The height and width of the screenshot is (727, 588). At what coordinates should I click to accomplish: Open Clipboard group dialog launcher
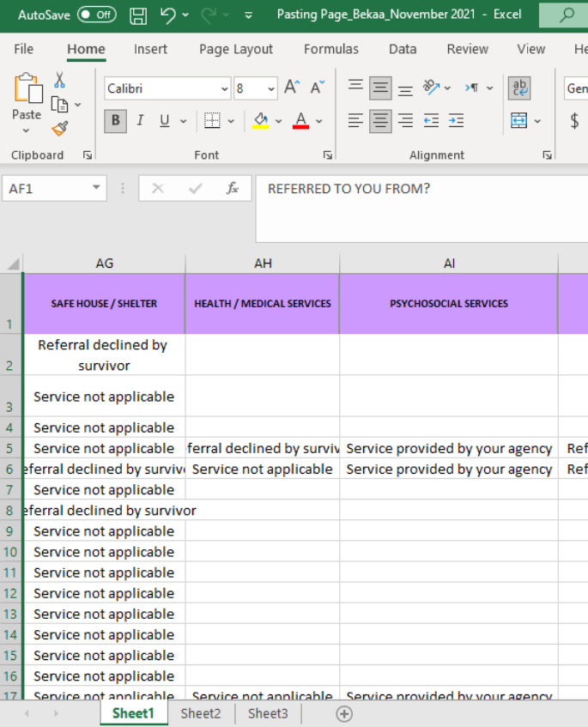[88, 155]
